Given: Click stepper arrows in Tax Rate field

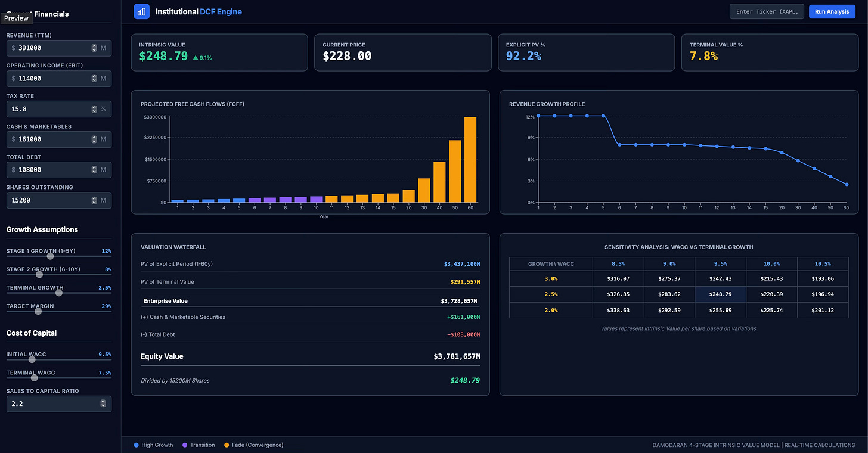Looking at the screenshot, I should (94, 109).
